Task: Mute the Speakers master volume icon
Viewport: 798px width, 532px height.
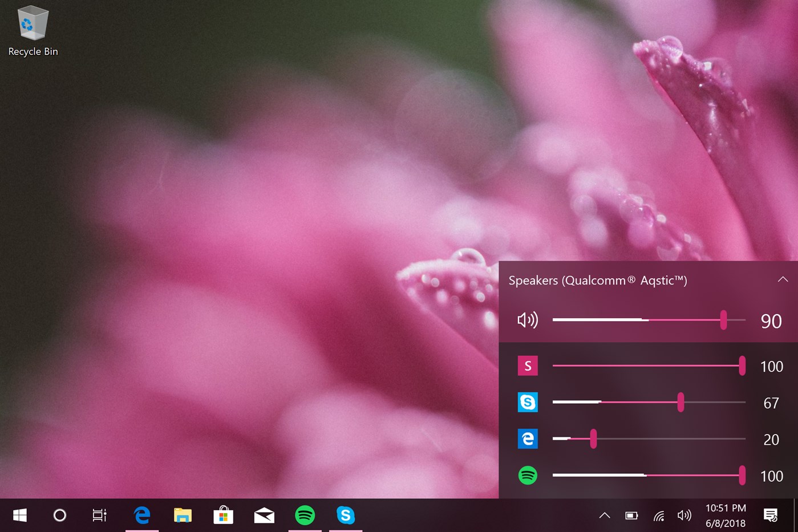Action: (527, 320)
